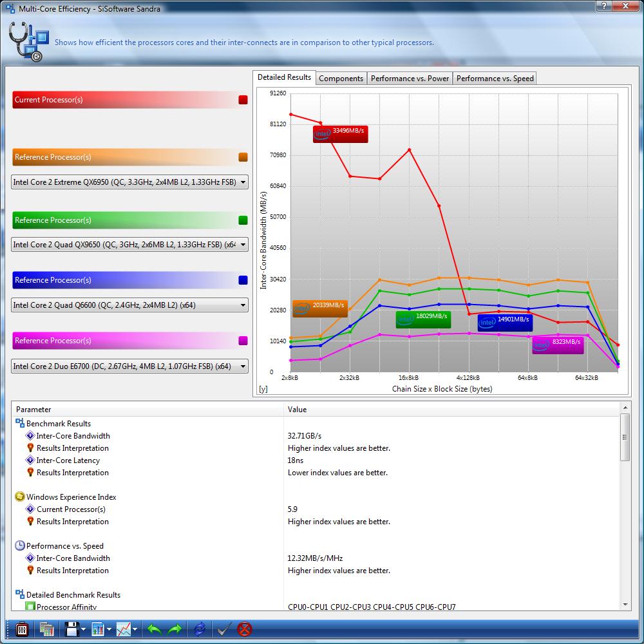The width and height of the screenshot is (644, 644).
Task: Select 'Lower index values are better.' text
Action: [x=337, y=472]
